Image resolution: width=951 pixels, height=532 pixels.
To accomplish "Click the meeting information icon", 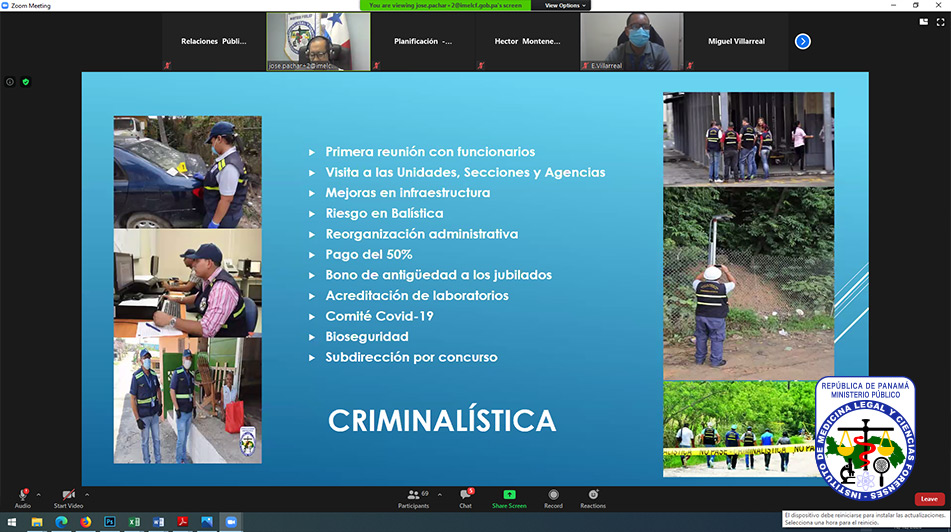I will click(10, 82).
